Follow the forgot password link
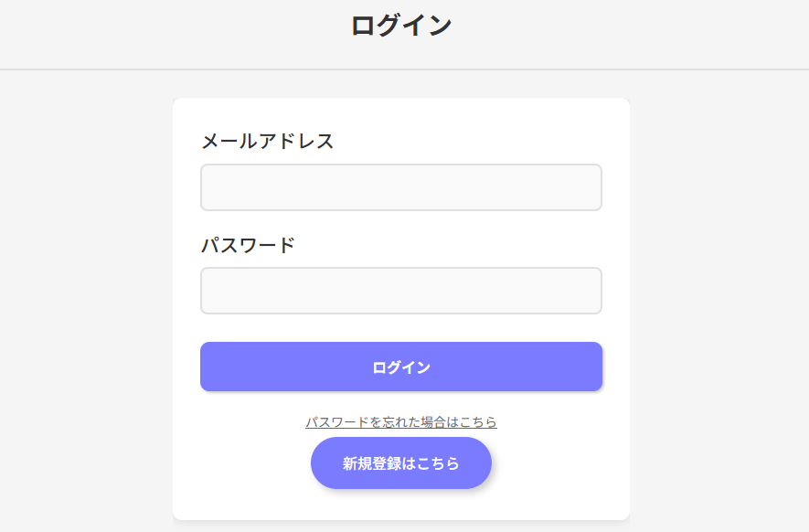The image size is (809, 532). [400, 422]
